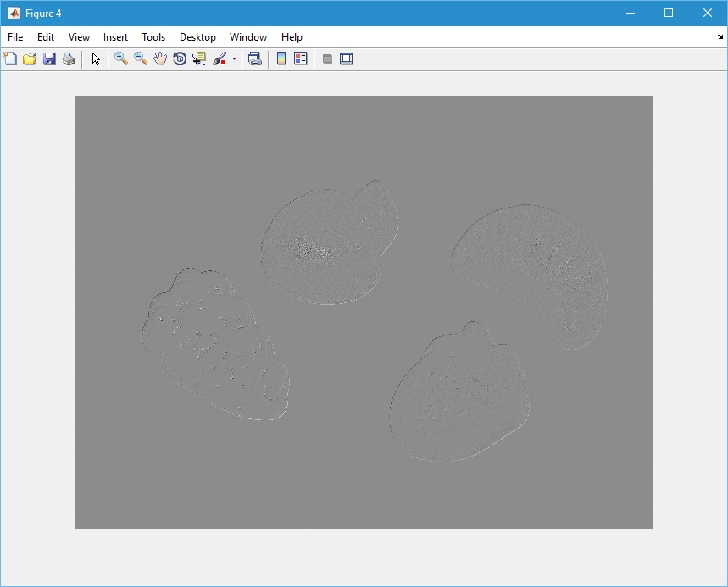Viewport: 728px width, 587px height.
Task: Select the Pan hand tool
Action: (x=160, y=58)
